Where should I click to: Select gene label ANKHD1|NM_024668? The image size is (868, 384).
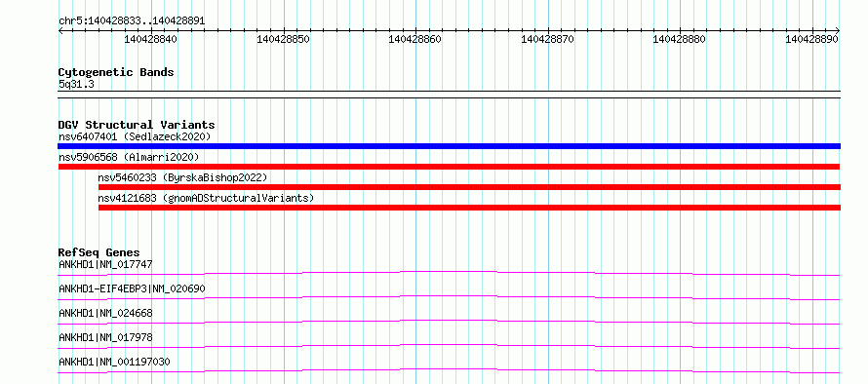[105, 313]
